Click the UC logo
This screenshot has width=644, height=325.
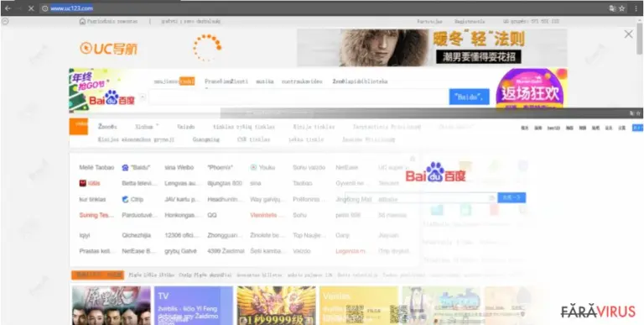(109, 49)
